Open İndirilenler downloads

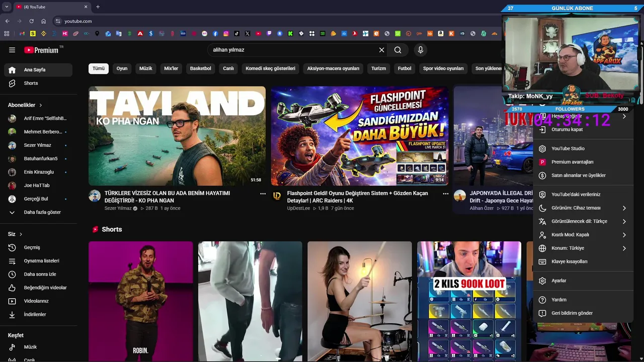pyautogui.click(x=38, y=314)
